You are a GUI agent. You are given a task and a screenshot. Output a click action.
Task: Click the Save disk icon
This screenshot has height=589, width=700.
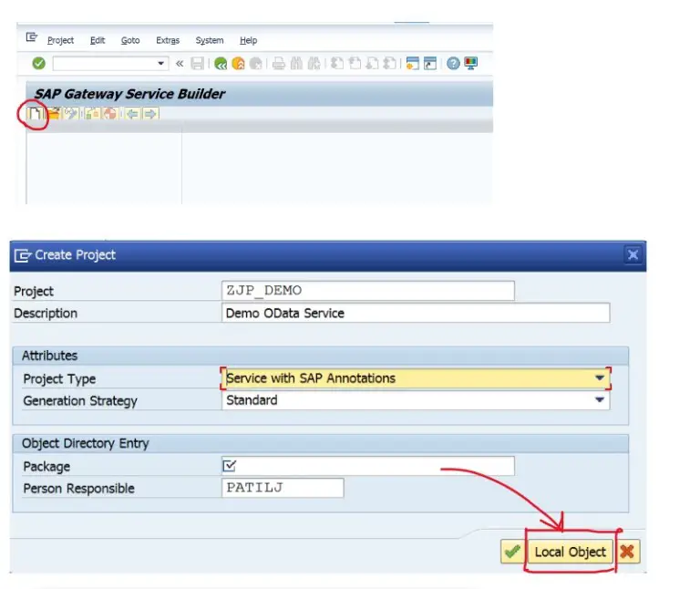point(198,64)
